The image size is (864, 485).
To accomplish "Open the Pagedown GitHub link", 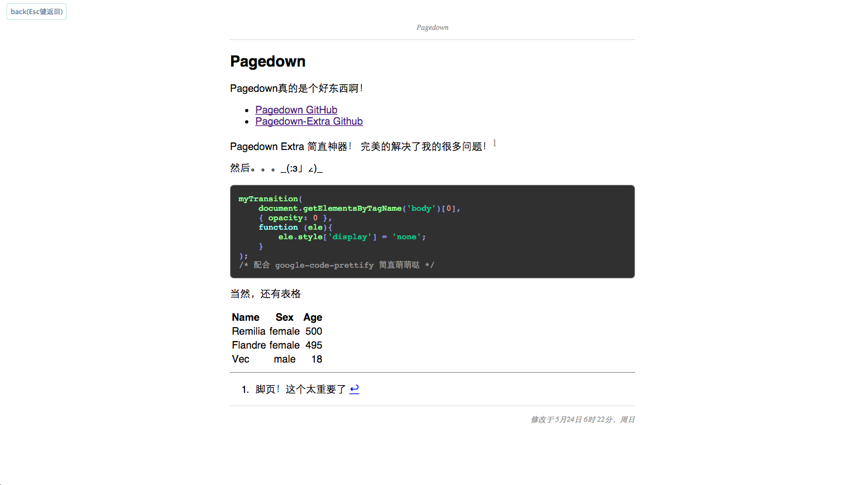I will tap(296, 110).
